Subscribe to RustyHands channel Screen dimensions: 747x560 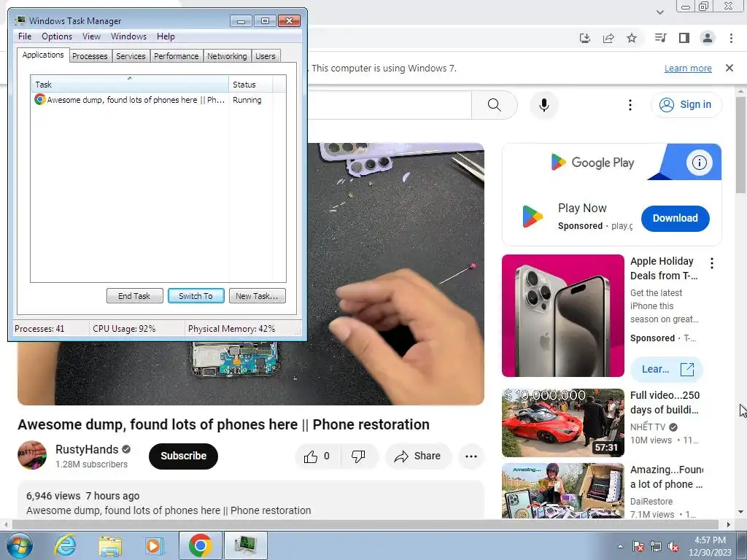pyautogui.click(x=183, y=456)
